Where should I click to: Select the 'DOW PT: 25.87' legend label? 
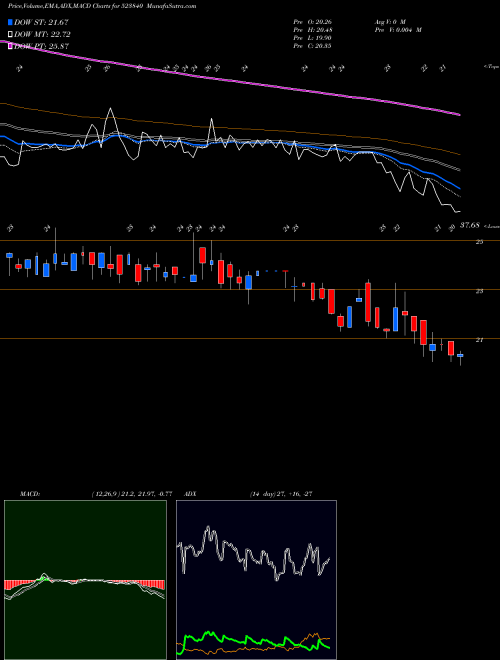[x=42, y=46]
